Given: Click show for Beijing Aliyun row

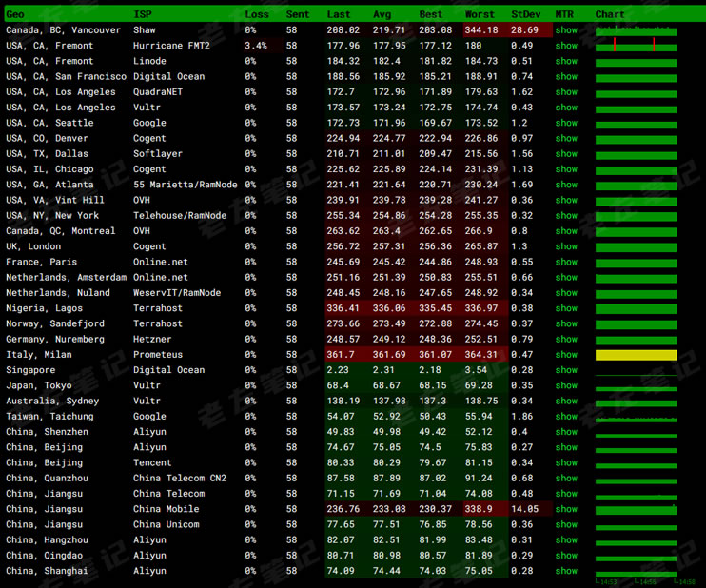Looking at the screenshot, I should pyautogui.click(x=566, y=447).
